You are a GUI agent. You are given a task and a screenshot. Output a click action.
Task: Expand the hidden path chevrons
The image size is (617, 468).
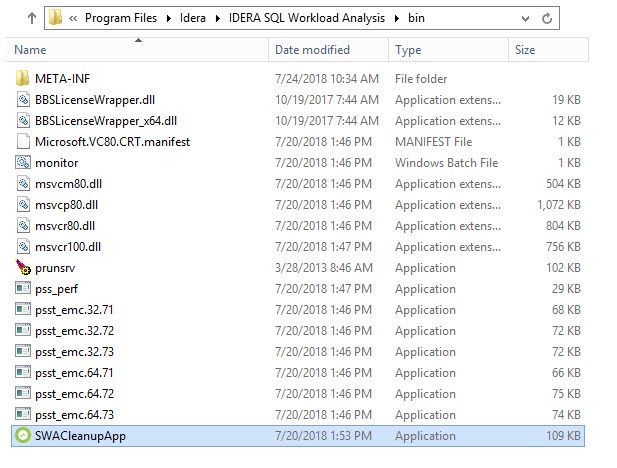click(x=73, y=18)
